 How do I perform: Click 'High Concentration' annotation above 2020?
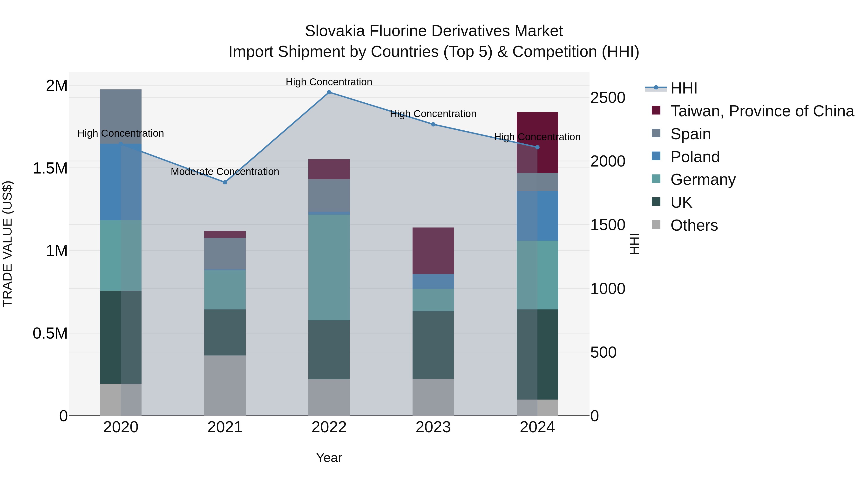point(121,133)
